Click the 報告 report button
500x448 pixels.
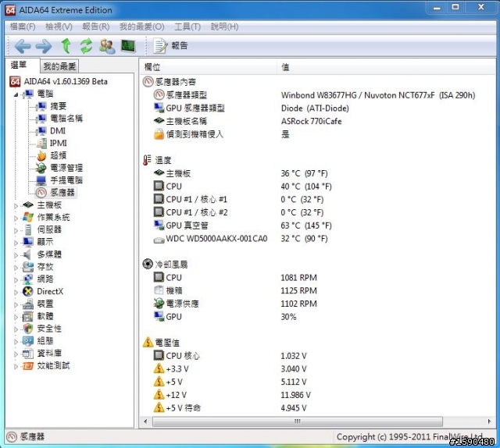[170, 46]
